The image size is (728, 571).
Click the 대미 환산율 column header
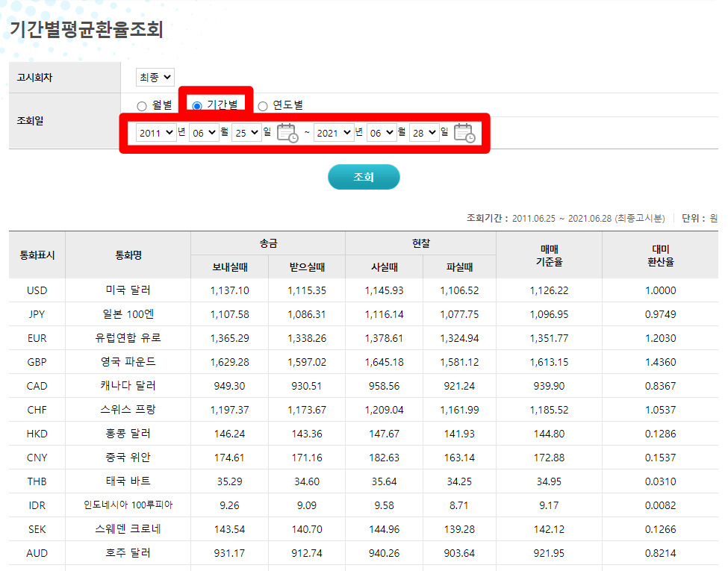click(x=662, y=255)
